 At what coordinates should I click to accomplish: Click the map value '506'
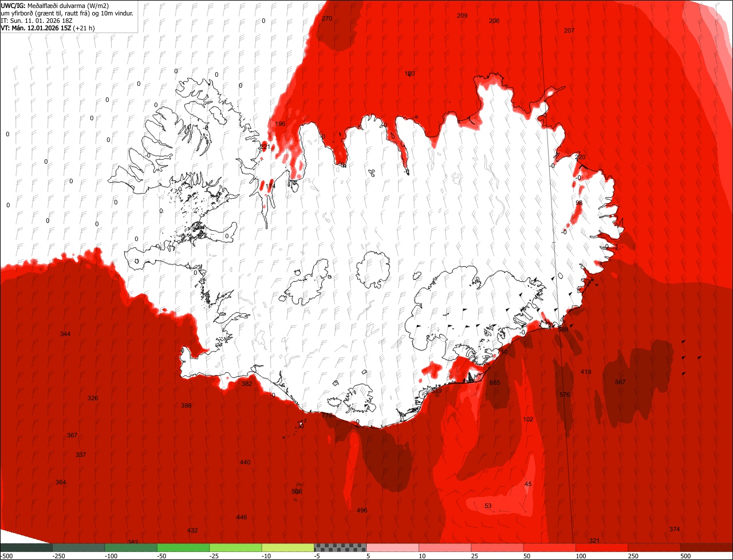pos(297,491)
